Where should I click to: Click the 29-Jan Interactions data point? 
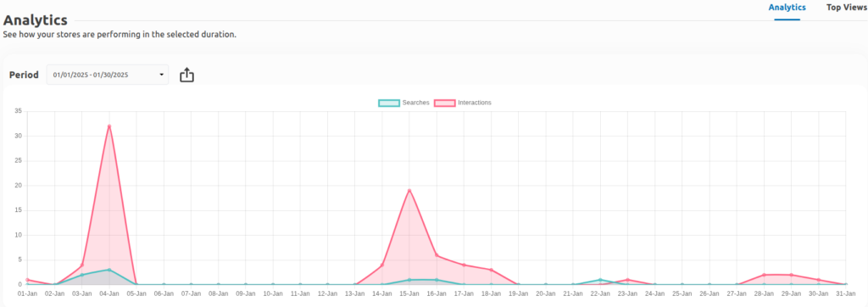tap(792, 275)
